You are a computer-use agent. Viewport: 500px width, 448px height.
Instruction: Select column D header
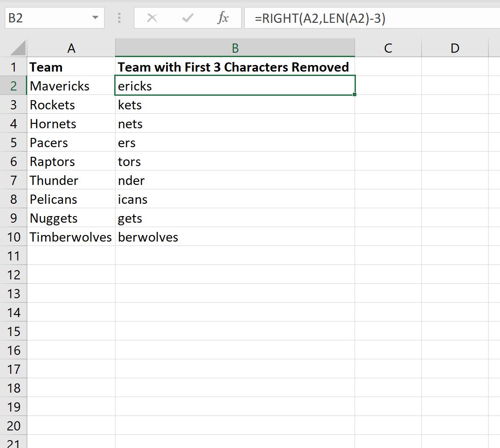455,48
